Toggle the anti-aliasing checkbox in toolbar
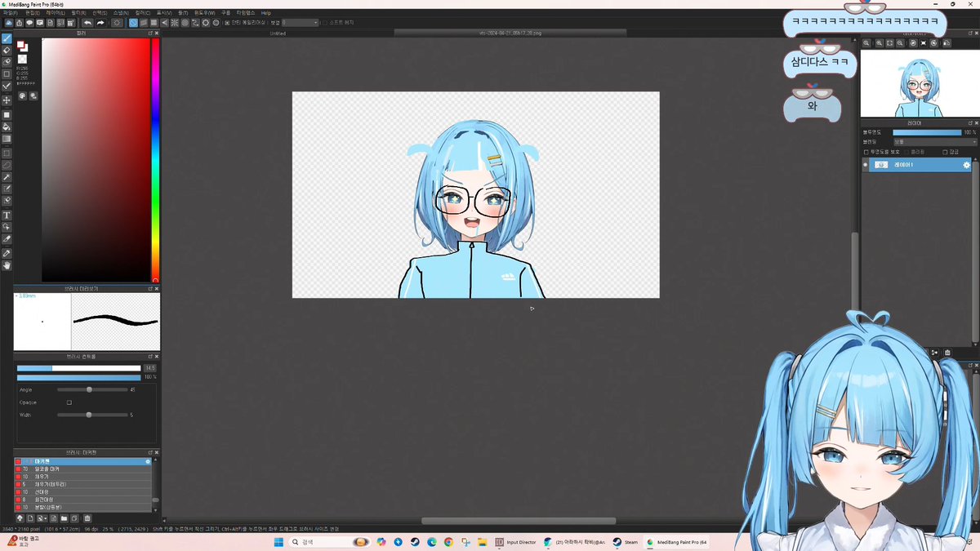Viewport: 980px width, 551px height. (229, 23)
